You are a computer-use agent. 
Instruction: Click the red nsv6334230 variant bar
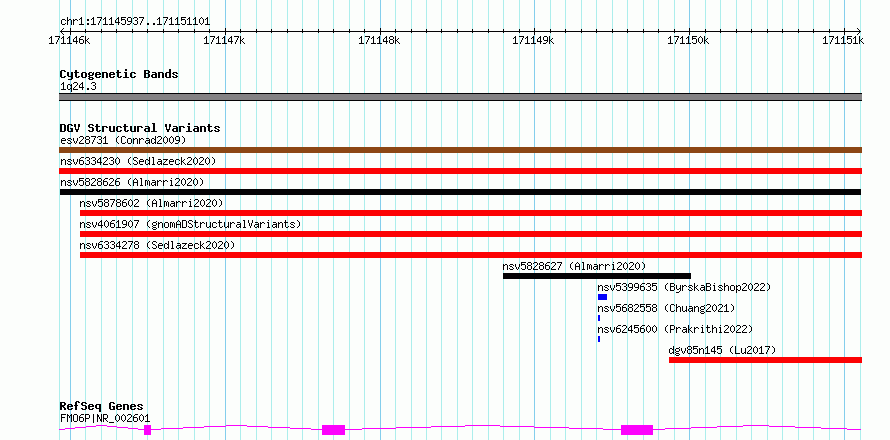point(460,171)
